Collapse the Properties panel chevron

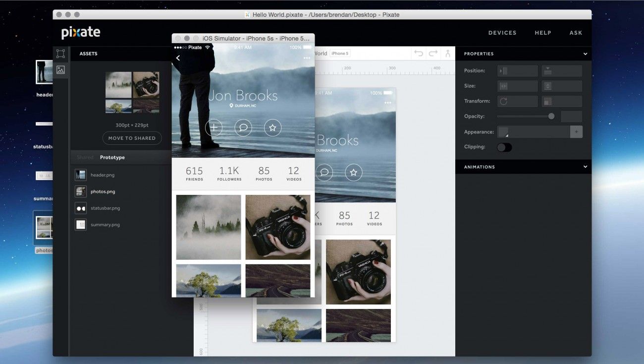(x=585, y=54)
